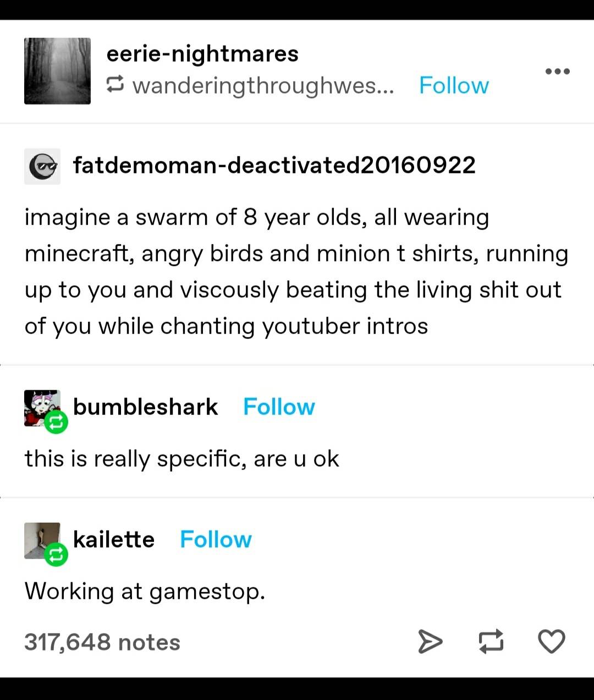Open the three-dot post options menu
594x700 pixels.
(557, 71)
